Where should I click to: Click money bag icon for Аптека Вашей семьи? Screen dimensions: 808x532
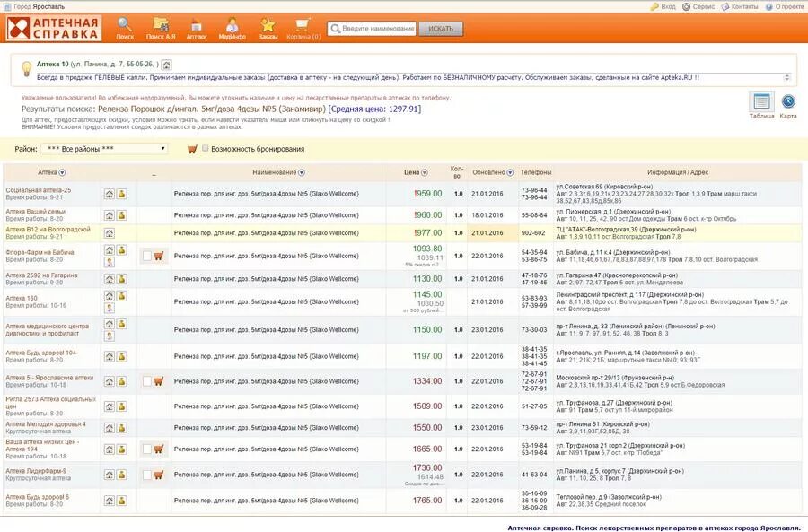click(x=121, y=214)
